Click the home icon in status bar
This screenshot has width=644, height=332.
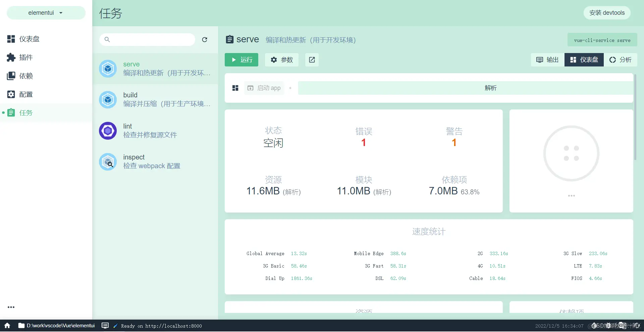pyautogui.click(x=7, y=326)
